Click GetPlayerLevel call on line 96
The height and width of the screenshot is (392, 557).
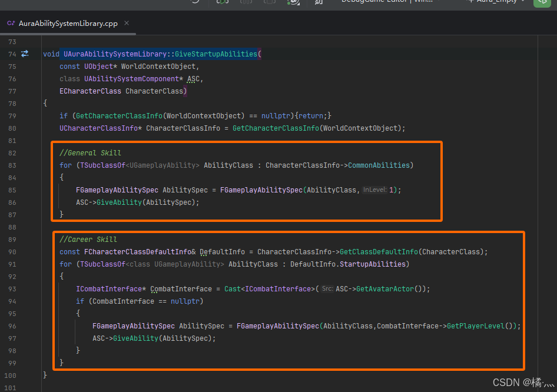(476, 326)
